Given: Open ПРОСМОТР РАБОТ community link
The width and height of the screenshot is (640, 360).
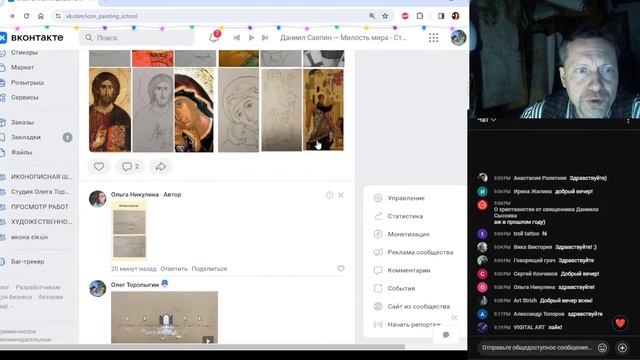Looking at the screenshot, I should (40, 207).
